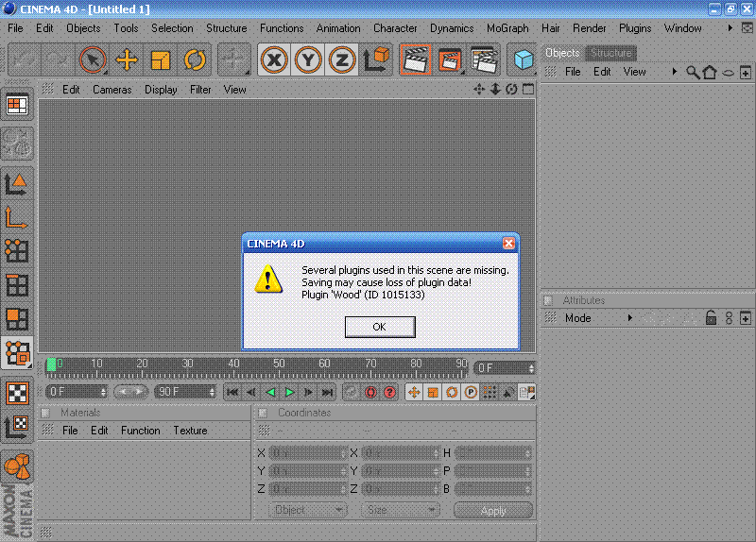
Task: Expand Attributes Mode menu overflow arrow
Action: [x=629, y=318]
